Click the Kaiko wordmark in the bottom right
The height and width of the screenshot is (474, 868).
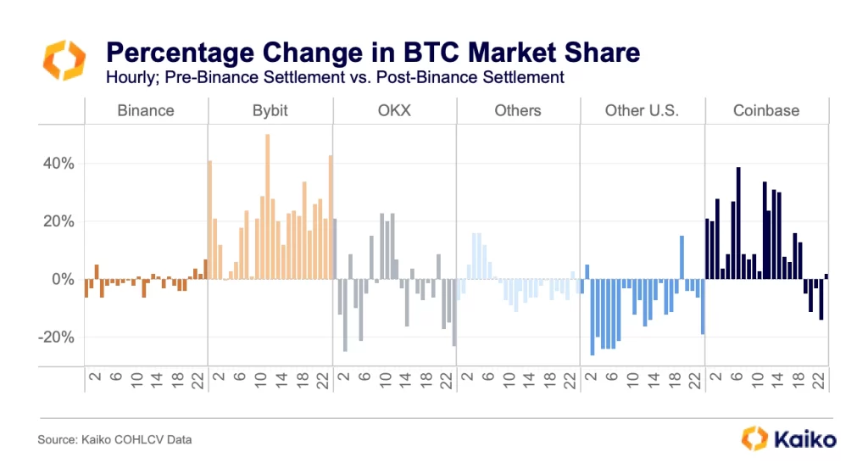[803, 438]
